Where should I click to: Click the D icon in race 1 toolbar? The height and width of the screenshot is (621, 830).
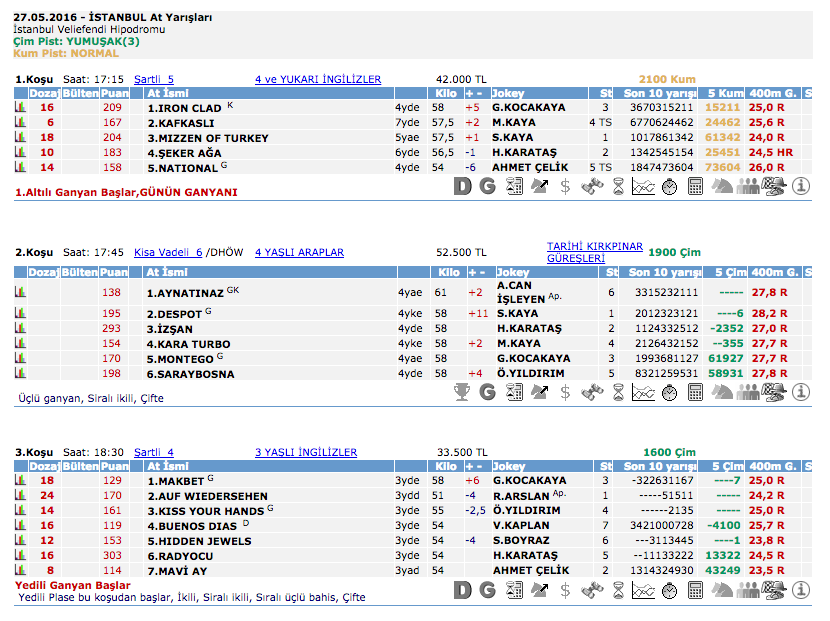[462, 185]
